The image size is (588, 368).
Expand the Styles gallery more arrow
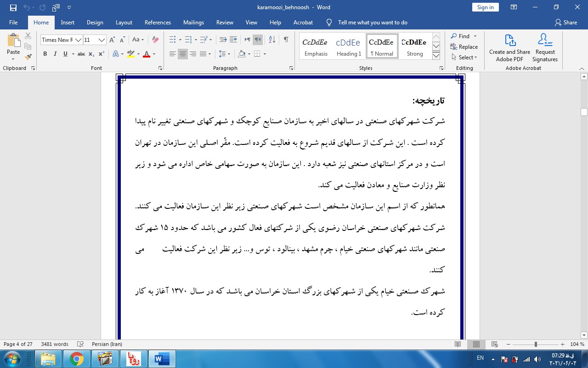click(436, 56)
